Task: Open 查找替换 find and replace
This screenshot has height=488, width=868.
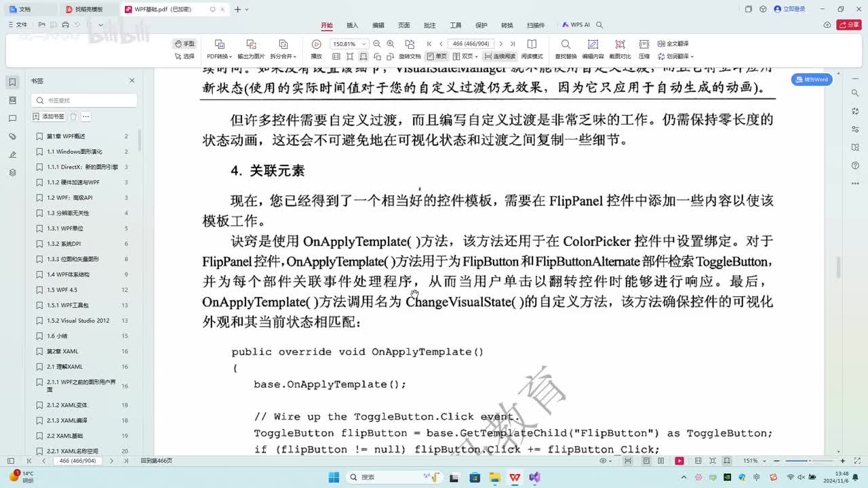Action: click(x=566, y=49)
